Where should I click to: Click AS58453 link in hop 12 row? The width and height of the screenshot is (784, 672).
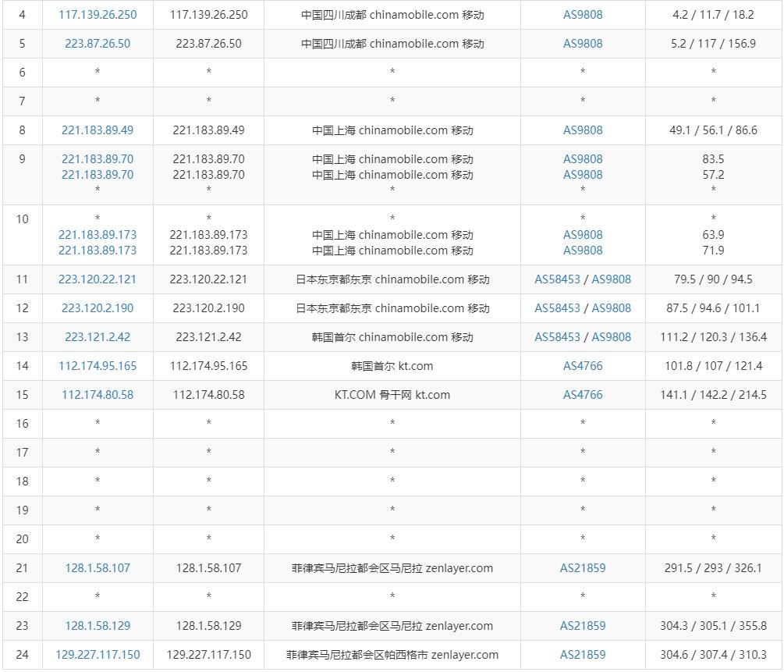(557, 308)
